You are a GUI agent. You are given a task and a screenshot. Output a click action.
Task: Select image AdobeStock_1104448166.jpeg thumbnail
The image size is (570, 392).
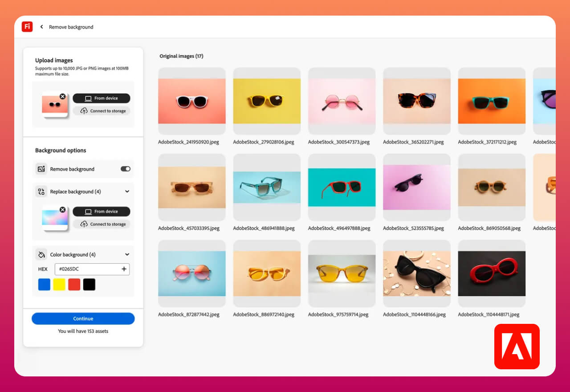(417, 274)
